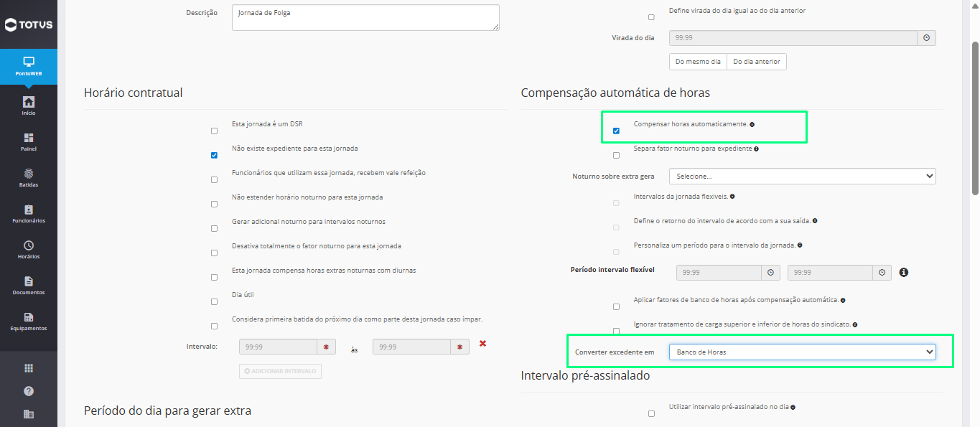Check Utilizar intervalo pré-assinalado no dia

pyautogui.click(x=651, y=413)
